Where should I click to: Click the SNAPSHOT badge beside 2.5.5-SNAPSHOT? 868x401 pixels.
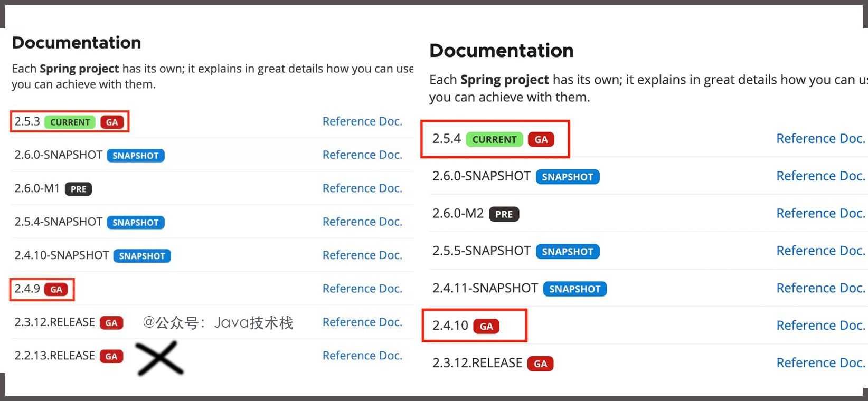coord(568,252)
